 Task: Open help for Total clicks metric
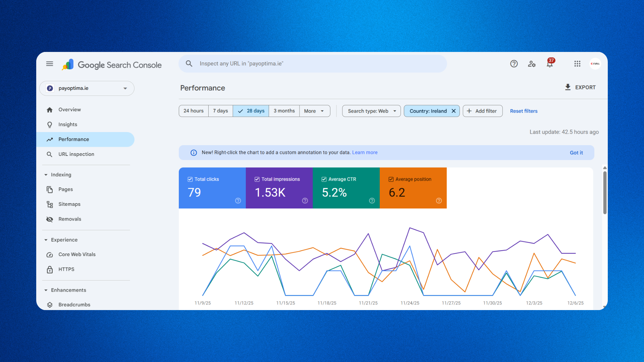point(238,201)
